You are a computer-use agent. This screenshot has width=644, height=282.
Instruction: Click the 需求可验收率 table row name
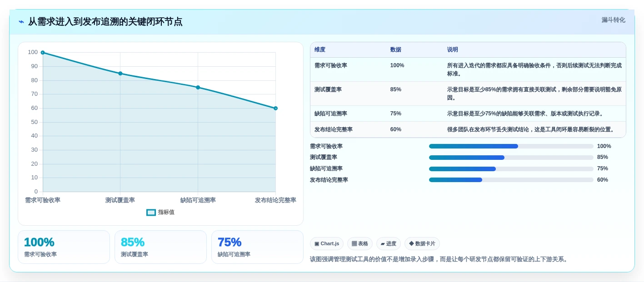pos(331,66)
